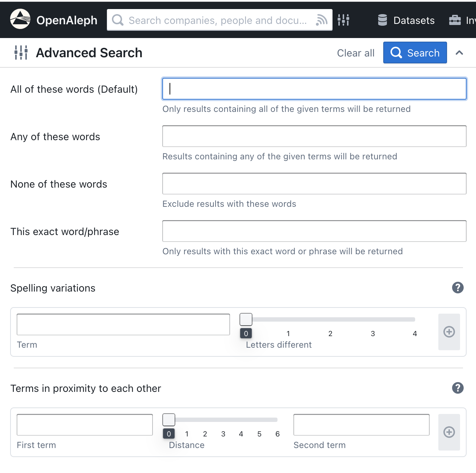The width and height of the screenshot is (476, 473).
Task: Click the exact word/phrase input field
Action: (314, 231)
